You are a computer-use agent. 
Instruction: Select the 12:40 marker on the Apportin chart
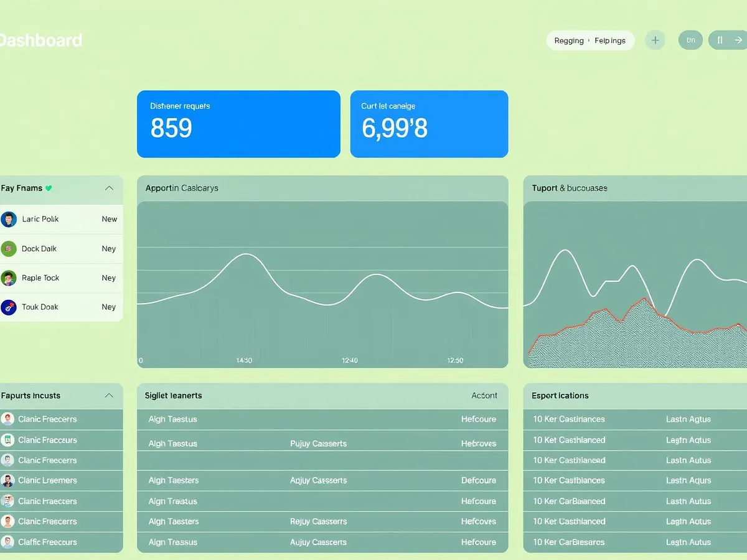coord(349,360)
